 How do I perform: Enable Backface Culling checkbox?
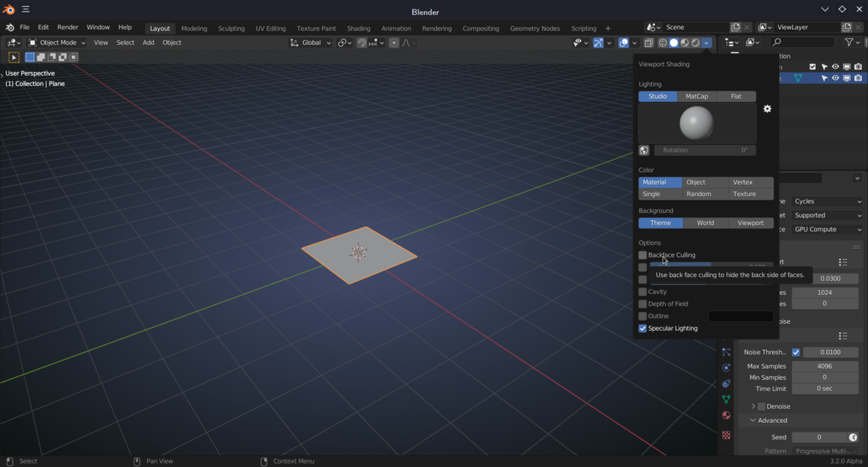coord(643,256)
